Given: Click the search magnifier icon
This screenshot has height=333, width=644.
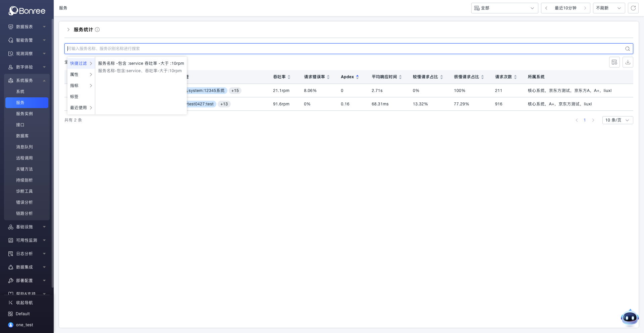Looking at the screenshot, I should tap(627, 49).
